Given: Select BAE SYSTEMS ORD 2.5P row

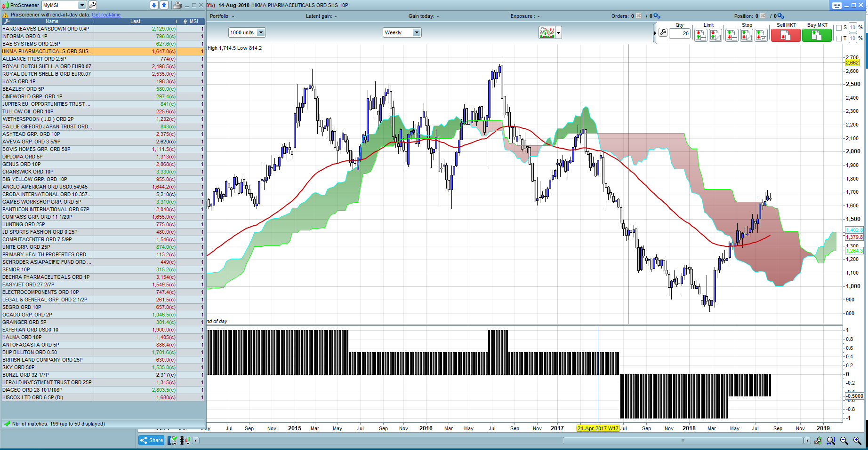Looking at the screenshot, I should click(103, 44).
